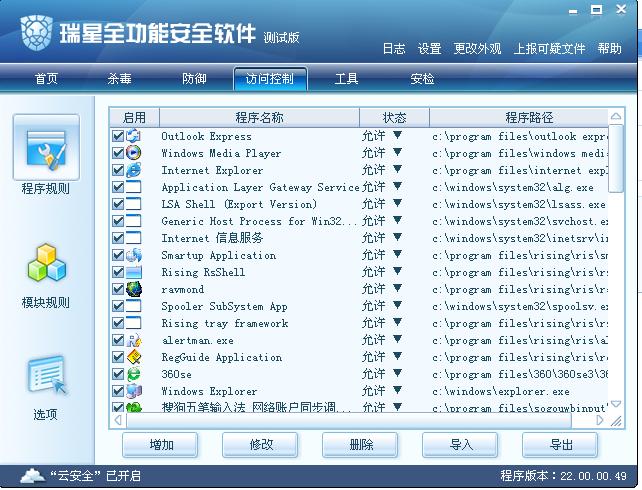Screen dimensions: 642x490
Task: Click the 删除 delete button
Action: pos(360,445)
